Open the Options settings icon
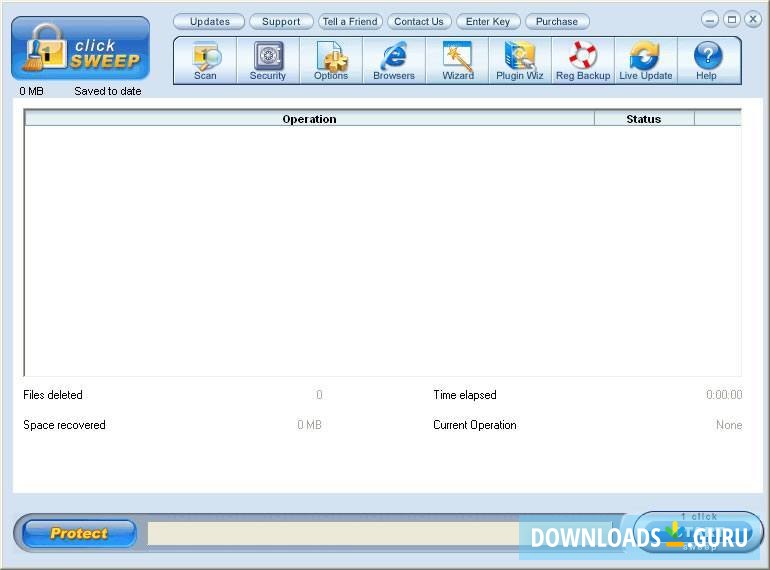This screenshot has width=770, height=570. tap(331, 61)
